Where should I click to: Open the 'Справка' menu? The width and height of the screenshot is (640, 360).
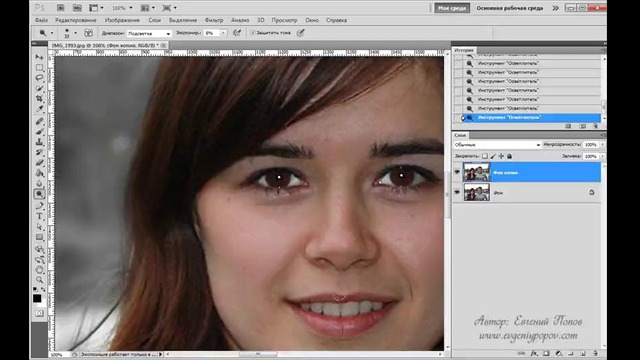(x=336, y=20)
